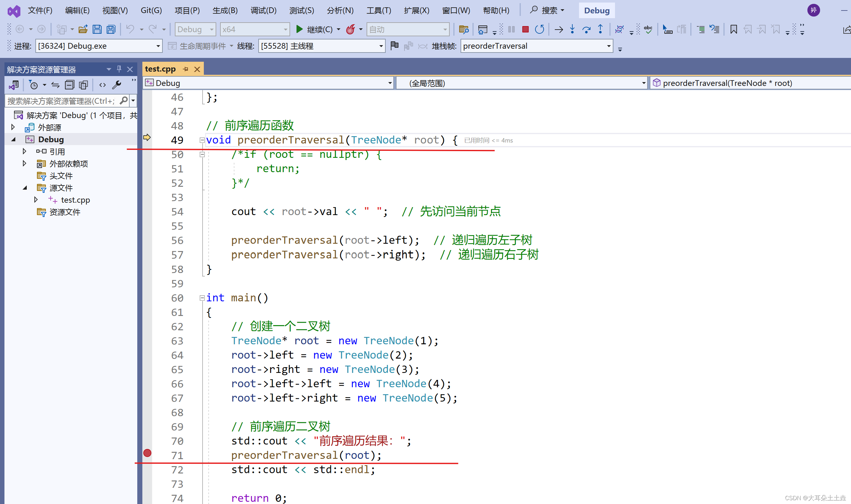Open the 生命周期事件 dropdown

(x=201, y=46)
